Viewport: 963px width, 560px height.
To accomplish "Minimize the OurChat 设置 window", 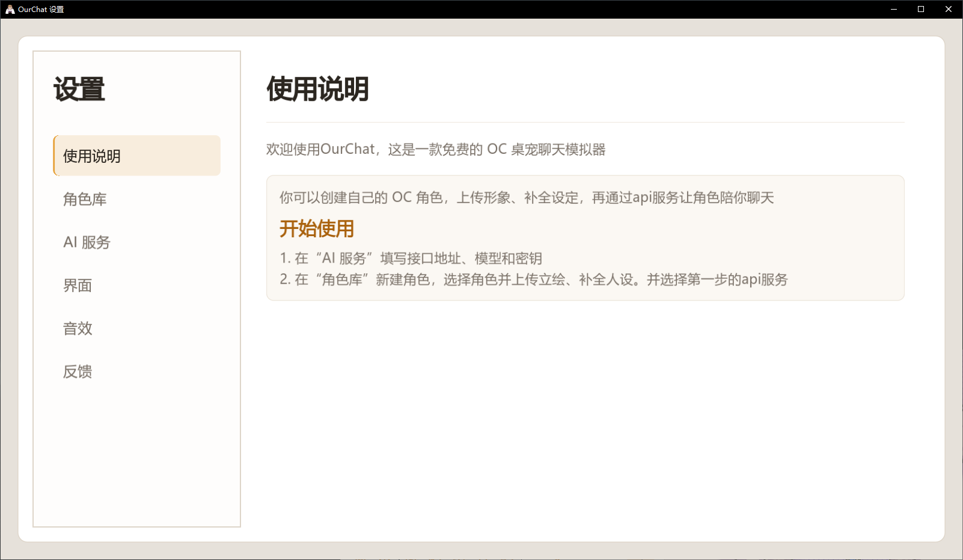I will [894, 9].
